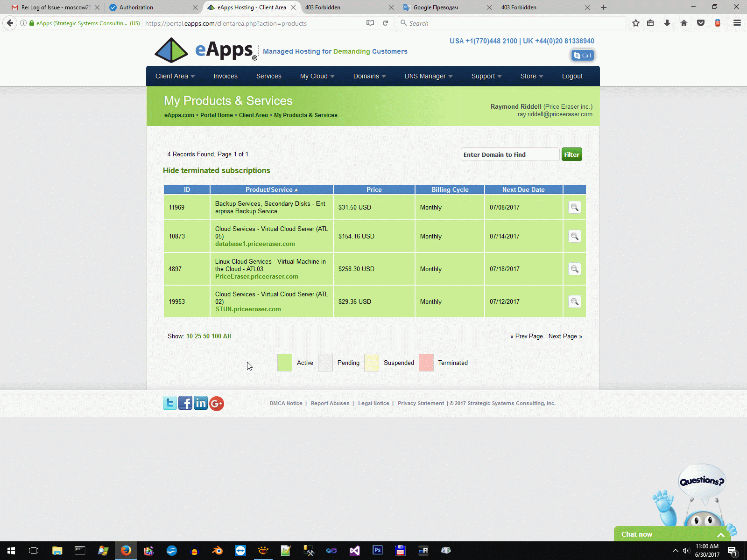Go back using the browser back arrow
This screenshot has width=747, height=560.
pos(10,23)
